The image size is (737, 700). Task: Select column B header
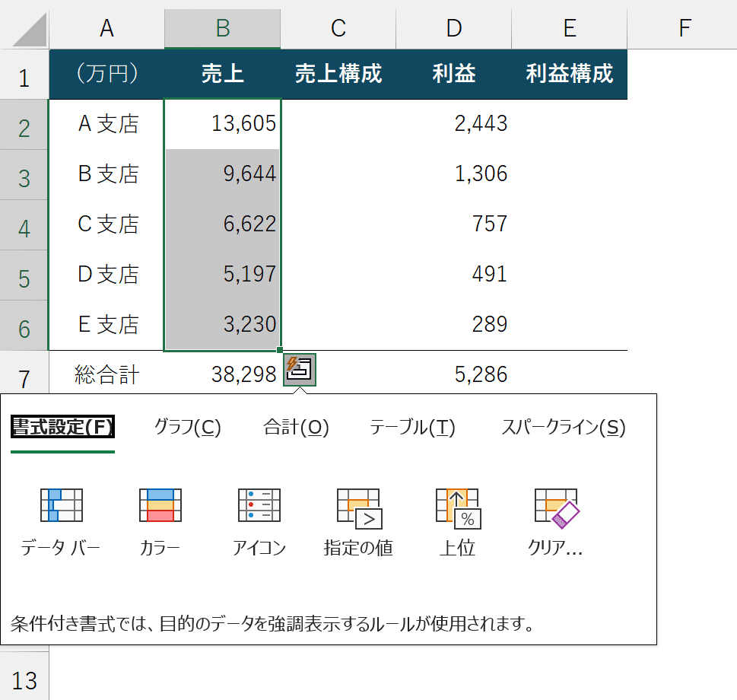point(222,28)
